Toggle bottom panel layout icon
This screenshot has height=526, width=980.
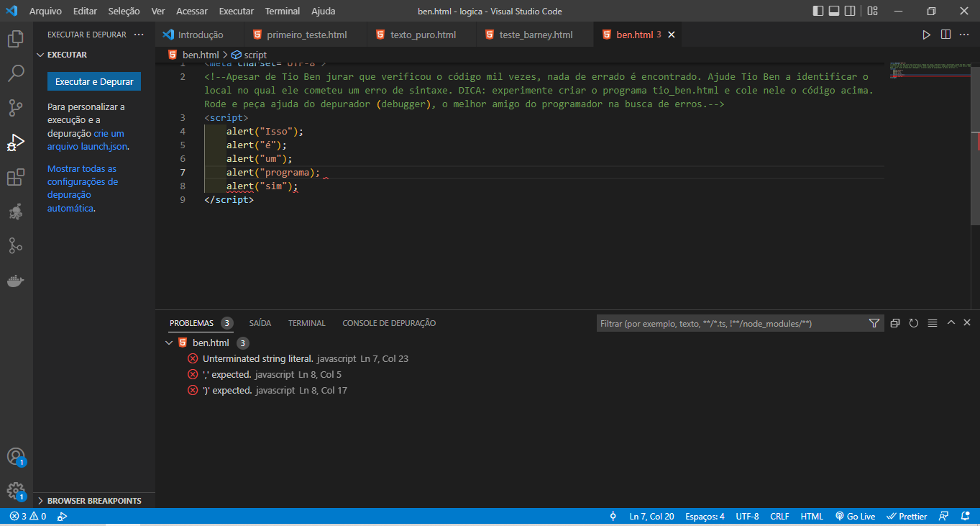coord(834,12)
